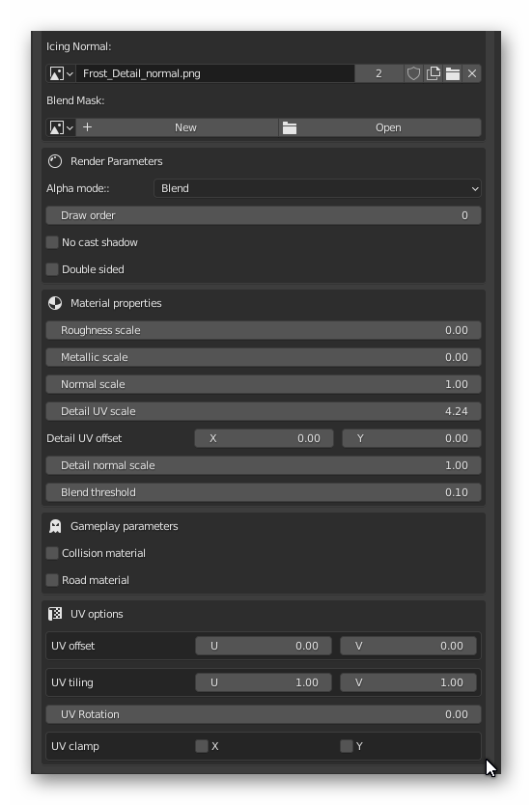The width and height of the screenshot is (532, 805).
Task: Duplicate the Frost_Detail_normal.png image datablock
Action: (434, 73)
